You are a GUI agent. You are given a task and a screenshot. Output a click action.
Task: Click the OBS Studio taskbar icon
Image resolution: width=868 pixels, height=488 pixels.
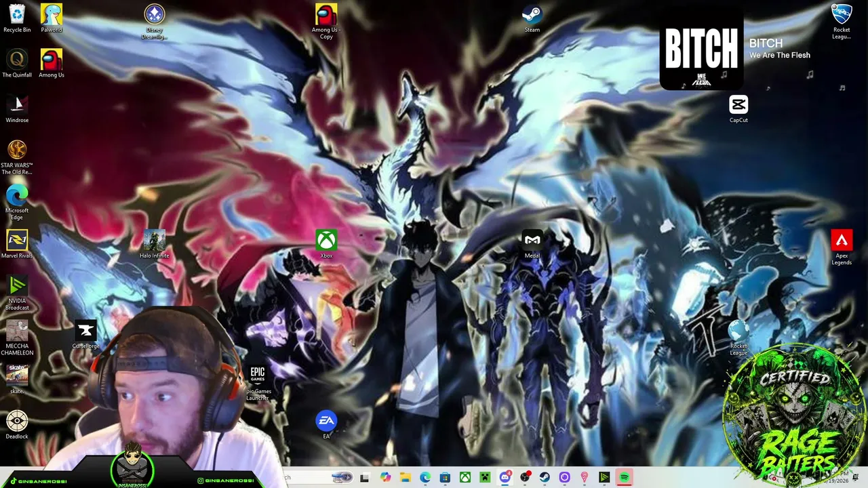525,478
